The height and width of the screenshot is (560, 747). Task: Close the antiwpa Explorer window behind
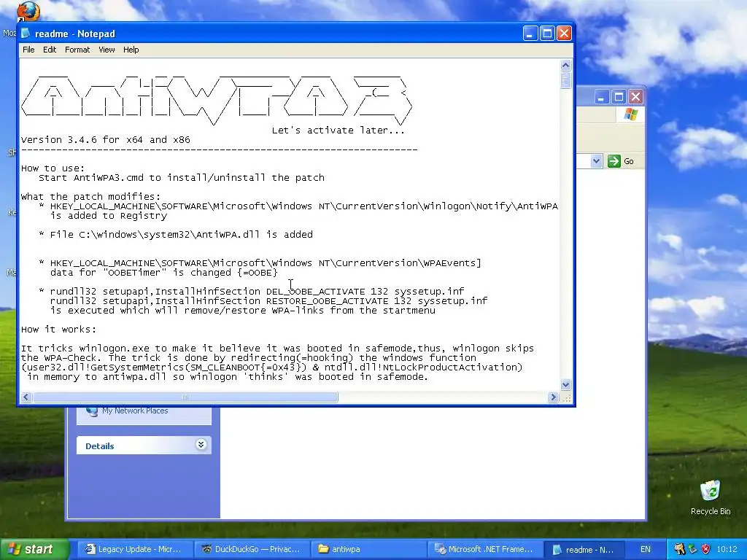(x=635, y=97)
